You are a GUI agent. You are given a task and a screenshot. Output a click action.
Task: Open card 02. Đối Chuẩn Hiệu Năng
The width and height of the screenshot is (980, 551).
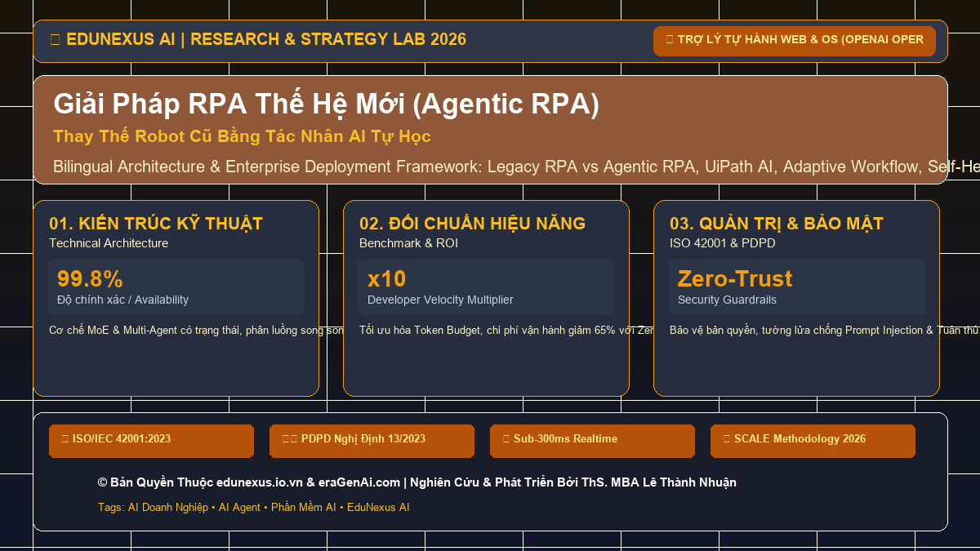coord(486,298)
